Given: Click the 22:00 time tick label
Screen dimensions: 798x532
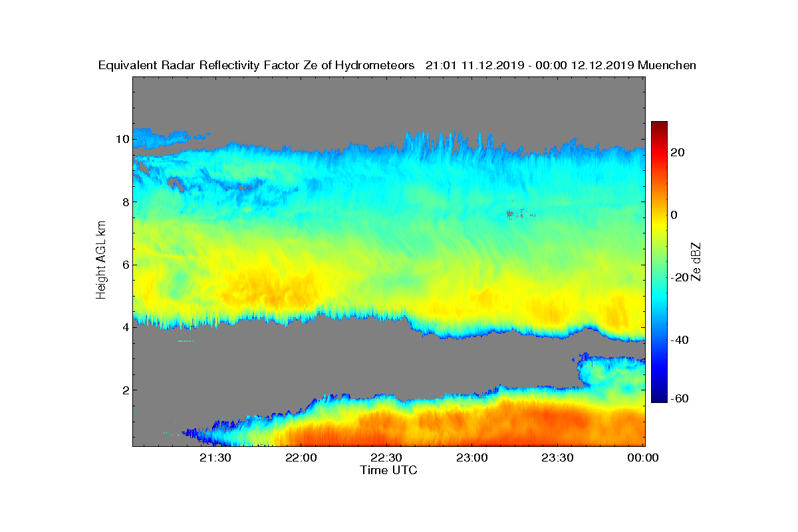Looking at the screenshot, I should tap(301, 458).
